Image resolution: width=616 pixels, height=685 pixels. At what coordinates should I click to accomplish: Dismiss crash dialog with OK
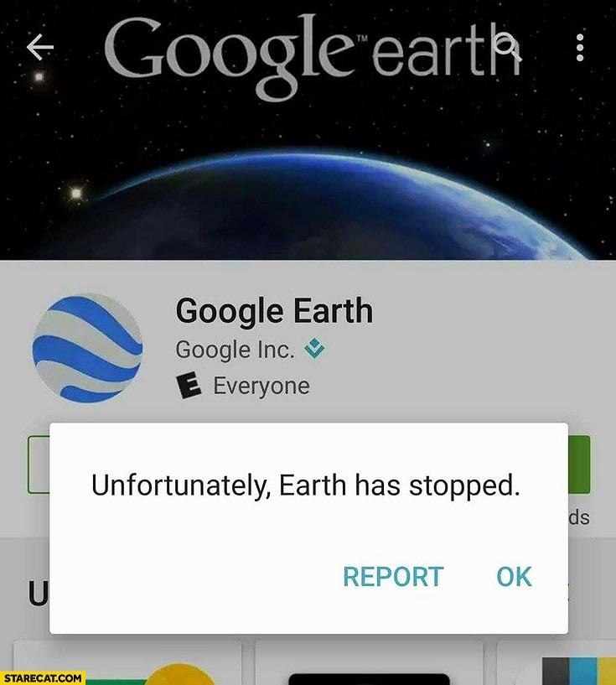(x=515, y=577)
